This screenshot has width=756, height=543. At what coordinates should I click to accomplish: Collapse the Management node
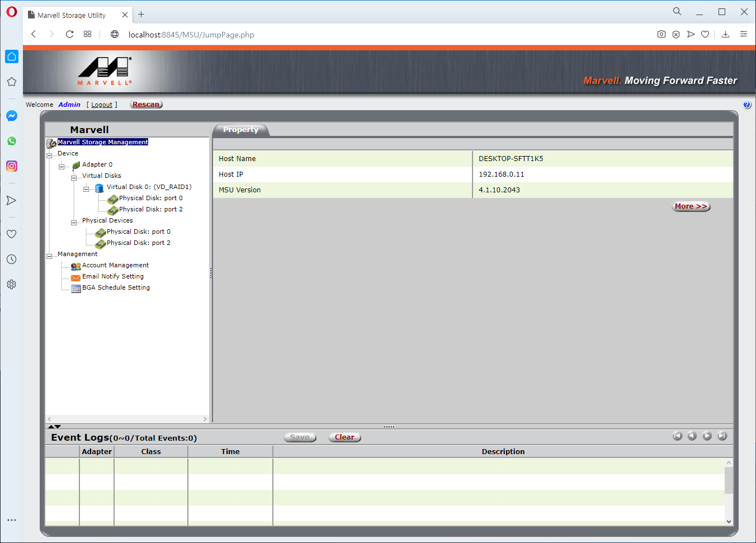(49, 256)
